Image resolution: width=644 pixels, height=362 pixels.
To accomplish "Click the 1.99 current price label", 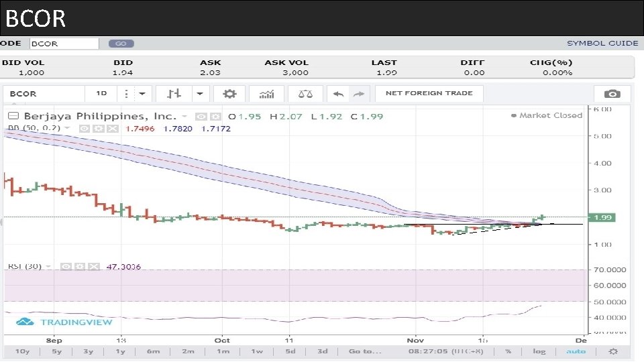I will [x=603, y=217].
